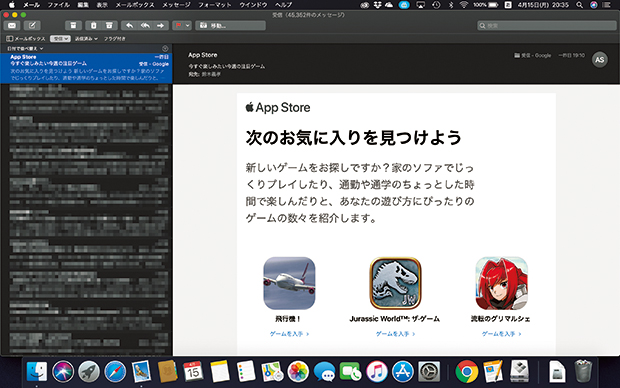Open the Trash in the Dock
620x388 pixels.
(x=583, y=372)
